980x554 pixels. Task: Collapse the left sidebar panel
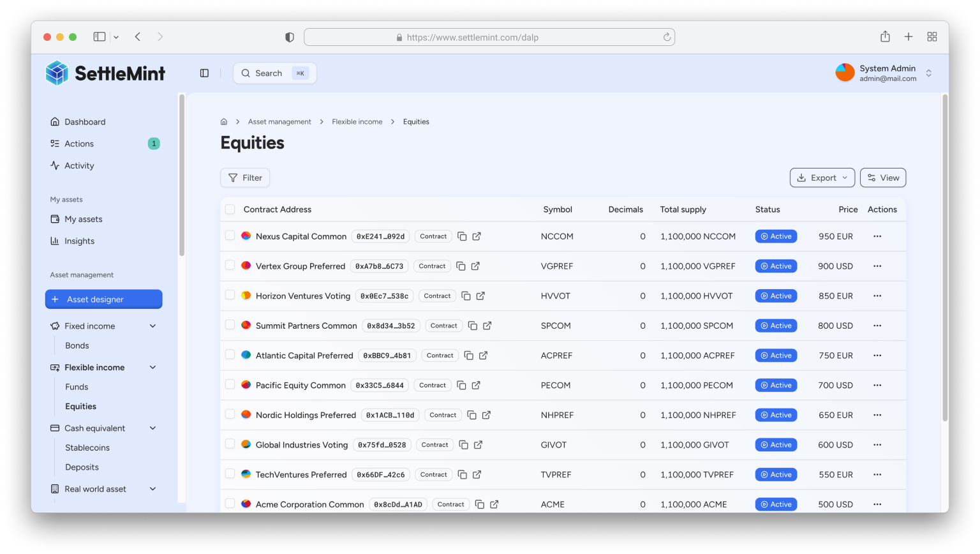pos(204,73)
